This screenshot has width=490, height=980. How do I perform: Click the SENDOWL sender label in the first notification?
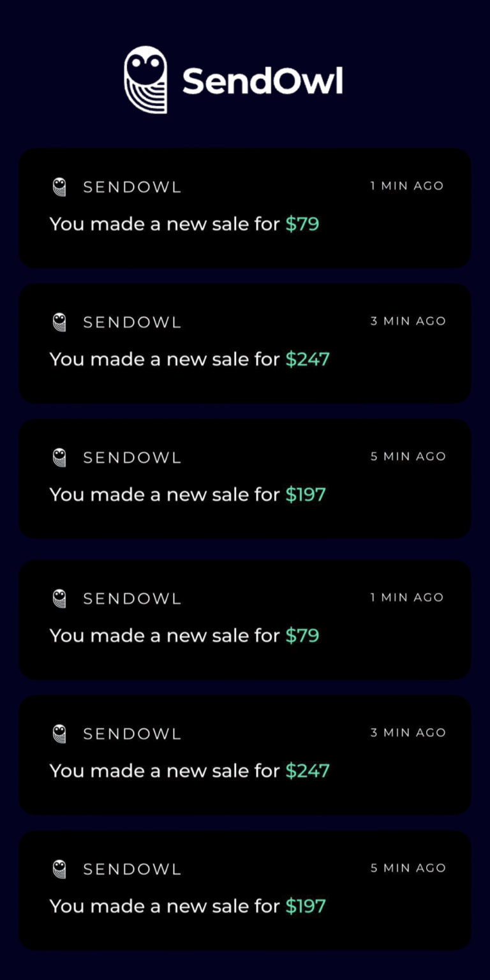point(132,187)
